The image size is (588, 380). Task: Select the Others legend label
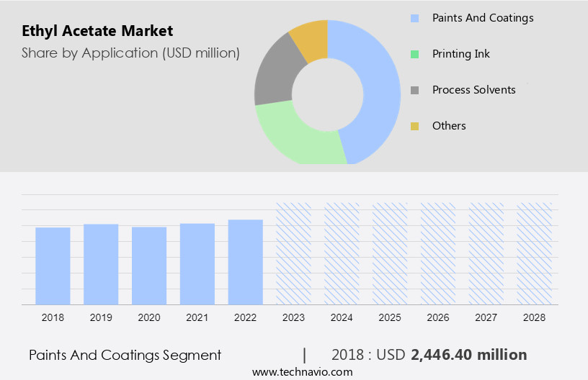coord(449,126)
